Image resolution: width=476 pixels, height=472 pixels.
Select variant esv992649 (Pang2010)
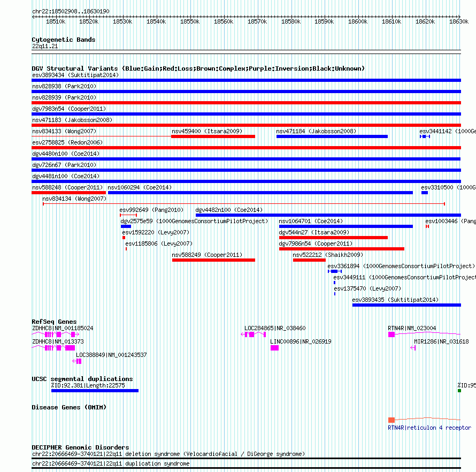151,210
